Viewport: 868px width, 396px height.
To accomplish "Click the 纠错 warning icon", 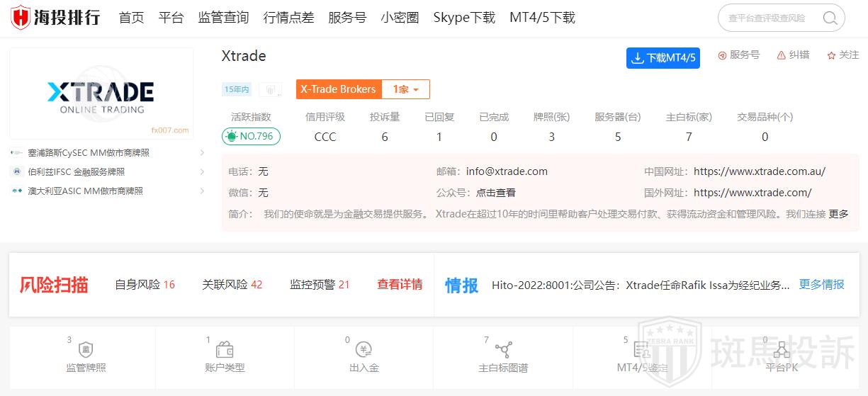I will (782, 55).
